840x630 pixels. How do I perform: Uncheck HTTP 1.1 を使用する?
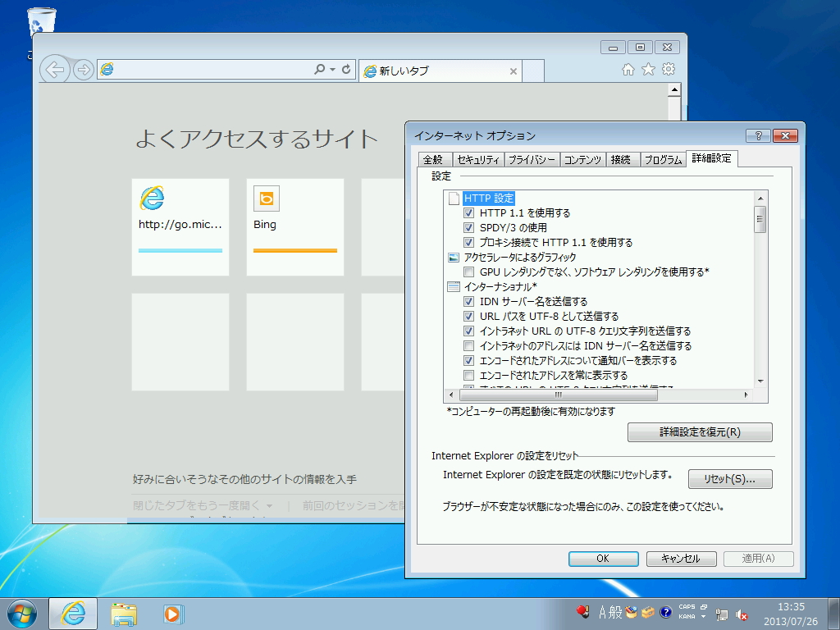(470, 212)
